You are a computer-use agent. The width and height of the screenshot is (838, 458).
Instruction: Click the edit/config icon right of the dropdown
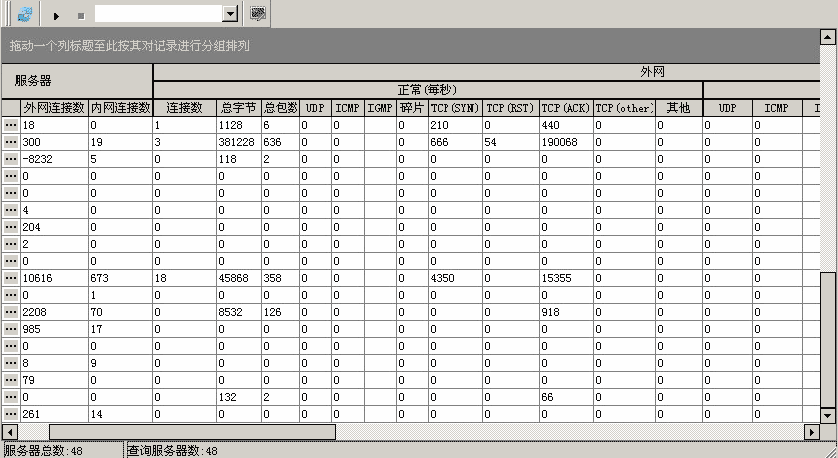click(x=258, y=14)
